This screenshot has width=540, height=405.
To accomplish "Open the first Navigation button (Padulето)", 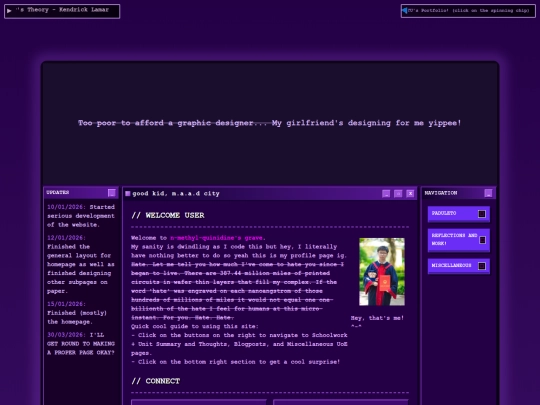I will (459, 214).
